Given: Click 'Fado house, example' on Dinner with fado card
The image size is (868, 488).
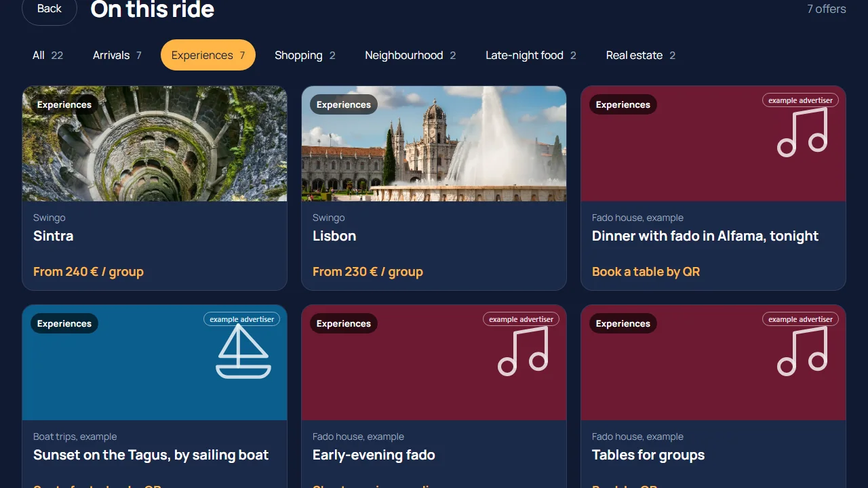Looking at the screenshot, I should (x=637, y=218).
